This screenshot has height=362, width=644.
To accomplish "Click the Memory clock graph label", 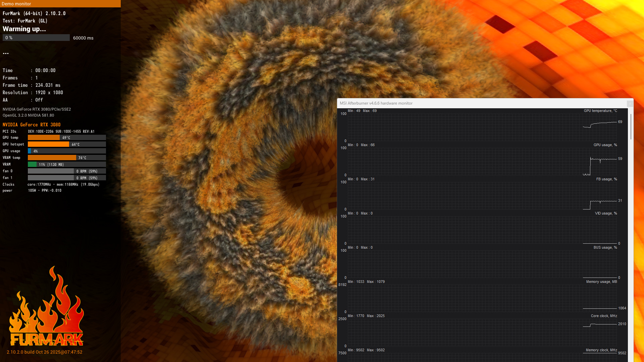I will click(601, 350).
